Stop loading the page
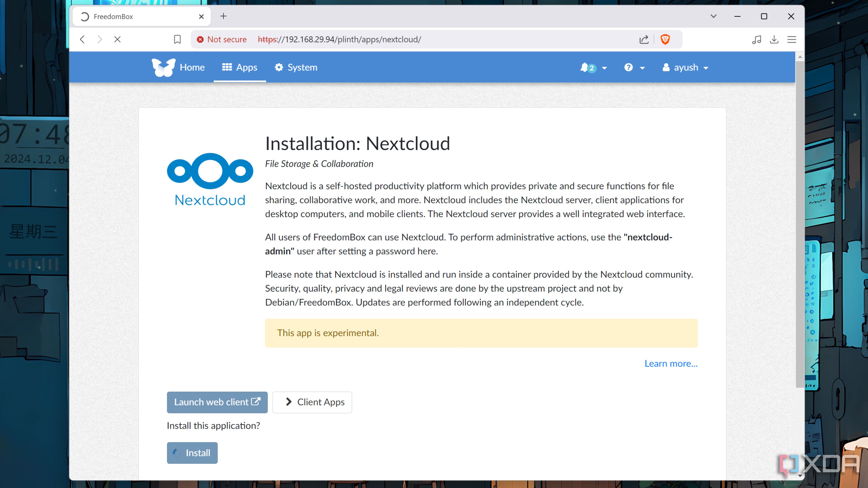Image resolution: width=868 pixels, height=488 pixels. [117, 39]
